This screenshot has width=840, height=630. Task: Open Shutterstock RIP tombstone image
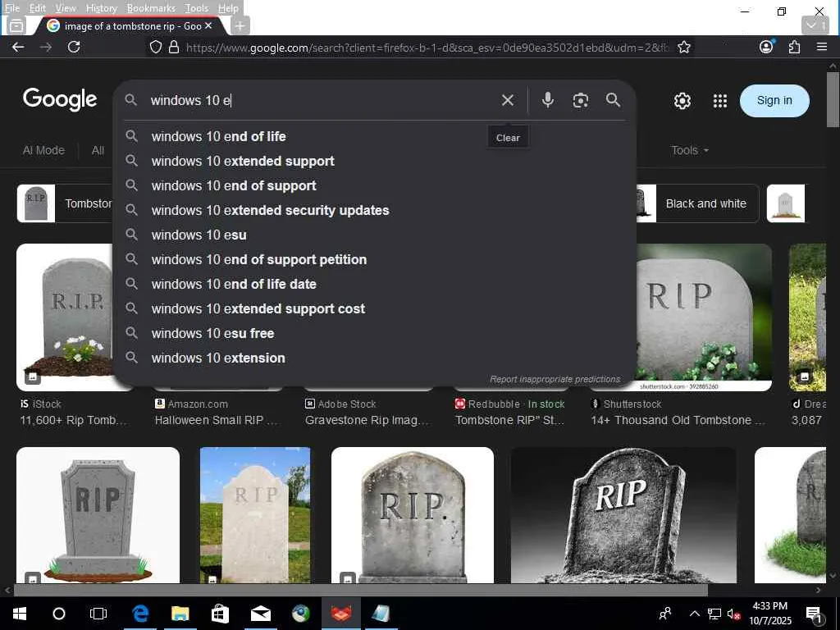pyautogui.click(x=704, y=317)
